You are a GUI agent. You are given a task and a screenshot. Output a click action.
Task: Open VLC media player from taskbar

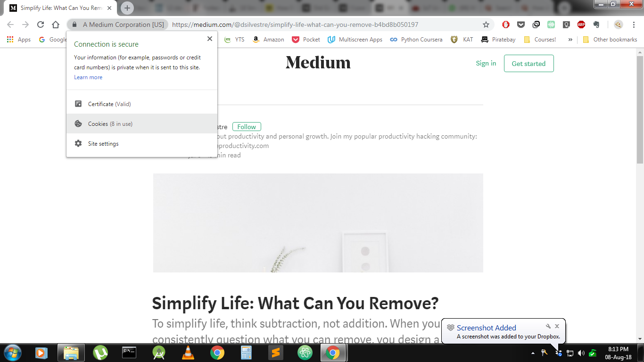click(188, 353)
